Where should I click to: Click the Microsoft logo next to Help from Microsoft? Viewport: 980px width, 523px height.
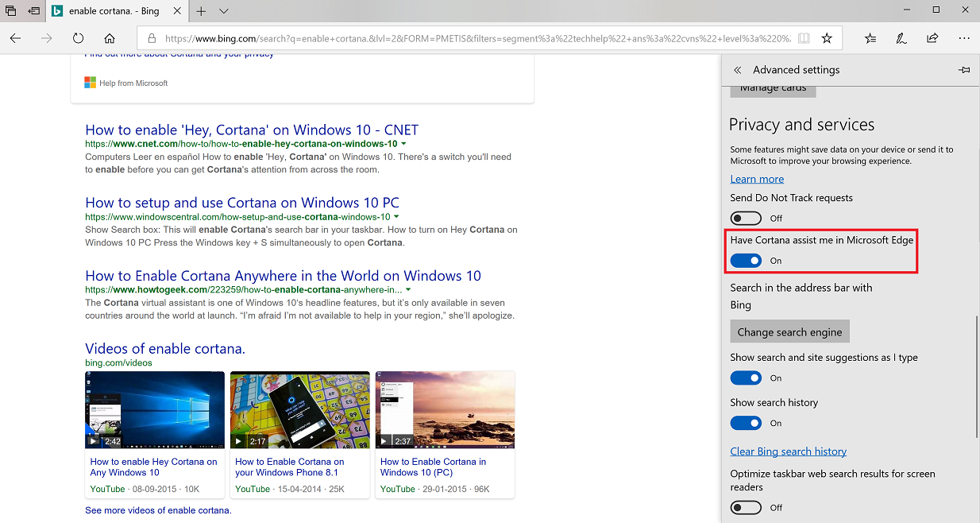91,83
